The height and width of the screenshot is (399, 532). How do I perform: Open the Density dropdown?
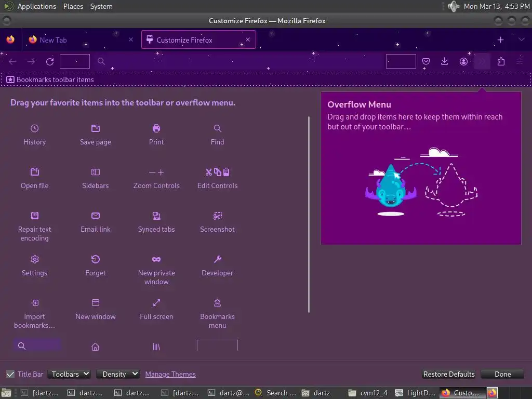coord(118,374)
